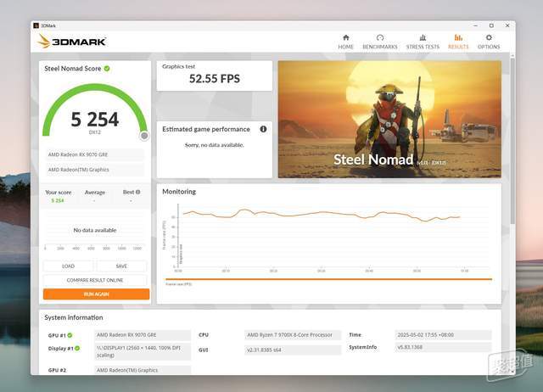Click the info icon beside Estimated game performance
543x392 pixels.
(x=263, y=129)
